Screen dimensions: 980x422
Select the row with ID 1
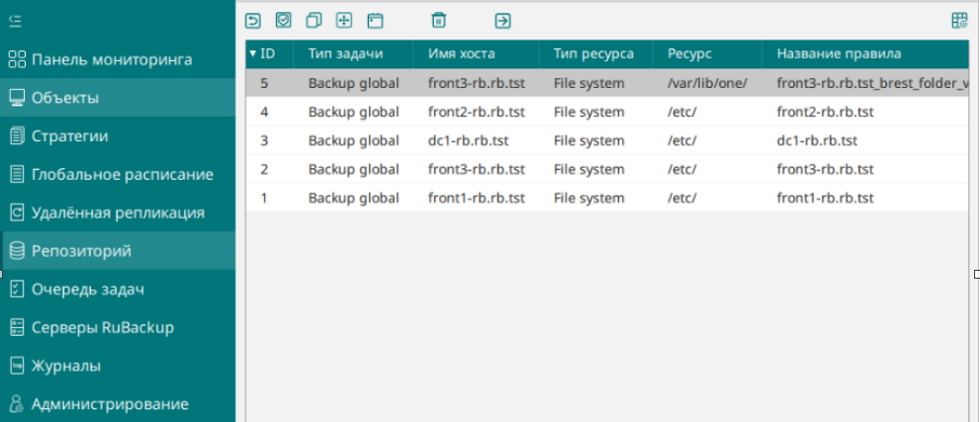click(x=607, y=198)
